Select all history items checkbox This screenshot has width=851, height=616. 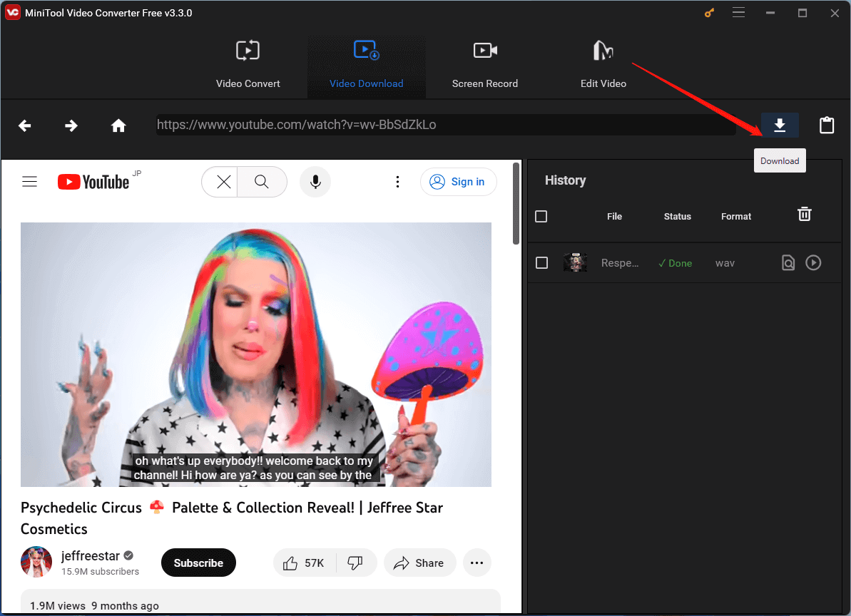pyautogui.click(x=541, y=216)
